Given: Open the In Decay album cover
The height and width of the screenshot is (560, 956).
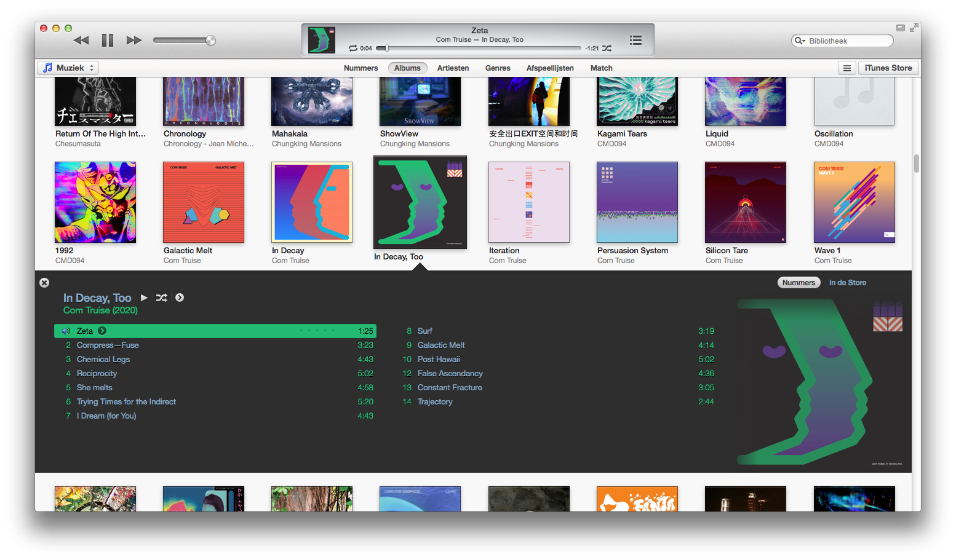Looking at the screenshot, I should click(312, 202).
